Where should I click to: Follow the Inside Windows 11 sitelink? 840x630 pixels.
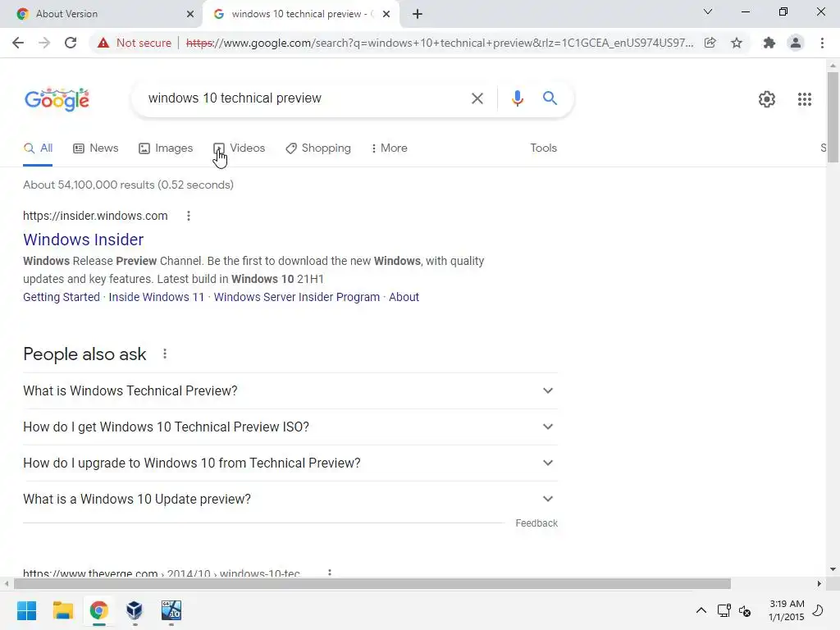[157, 297]
